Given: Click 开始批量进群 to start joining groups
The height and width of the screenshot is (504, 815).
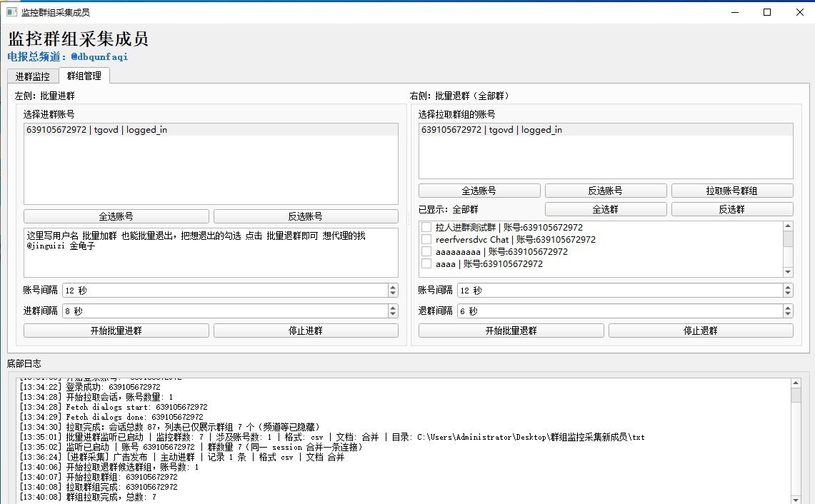Looking at the screenshot, I should [x=116, y=330].
